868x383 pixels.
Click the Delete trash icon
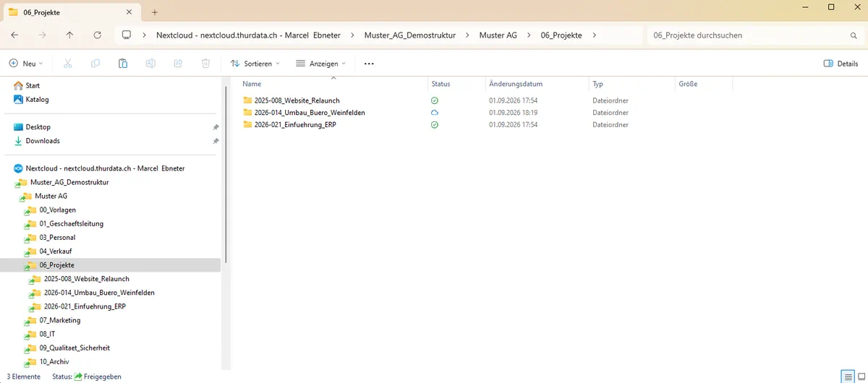[x=205, y=64]
